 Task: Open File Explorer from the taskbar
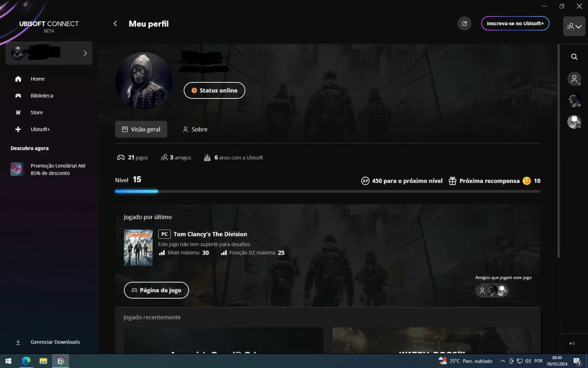43,361
